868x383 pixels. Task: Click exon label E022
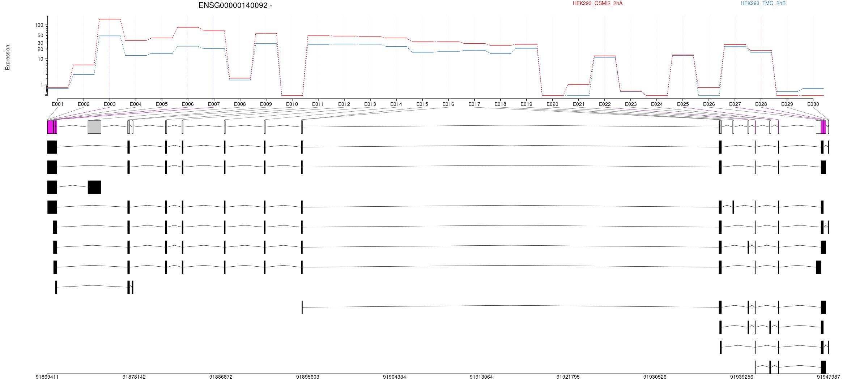click(605, 104)
